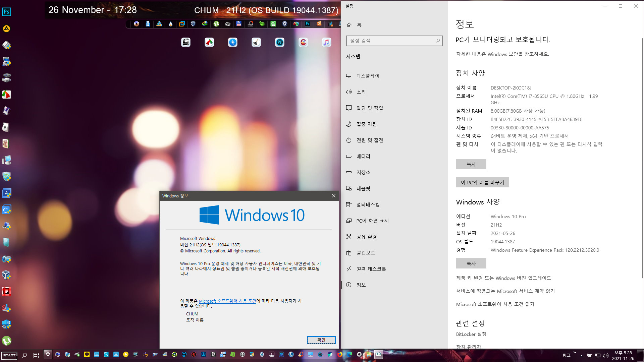Image resolution: width=644 pixels, height=362 pixels.
Task: Open Firefox from the taskbar
Action: click(x=340, y=354)
